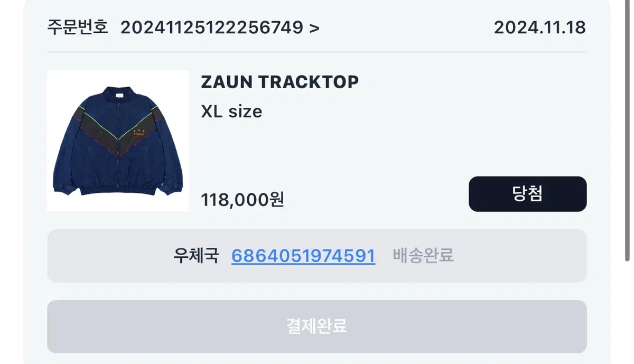The height and width of the screenshot is (364, 634).
Task: Click the XL size option text
Action: point(231,111)
